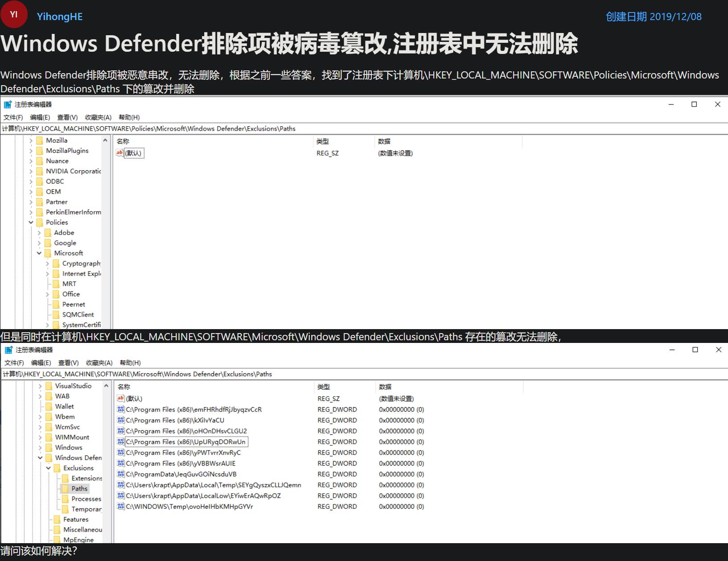The image size is (728, 561).
Task: Collapse the Policies tree node
Action: 31,223
